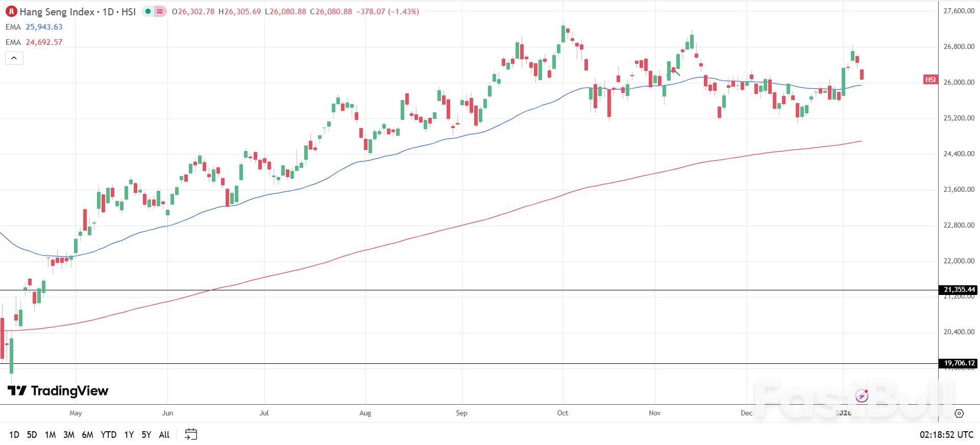
Task: Show All available data range
Action: (164, 435)
